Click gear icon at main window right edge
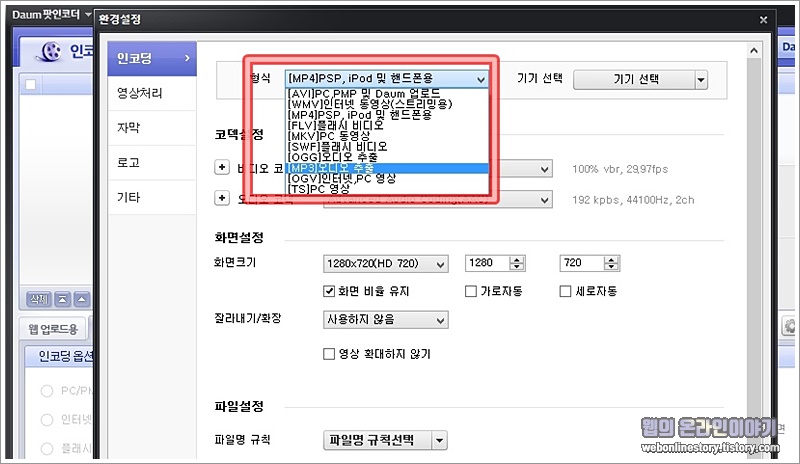The height and width of the screenshot is (464, 800). tap(789, 326)
